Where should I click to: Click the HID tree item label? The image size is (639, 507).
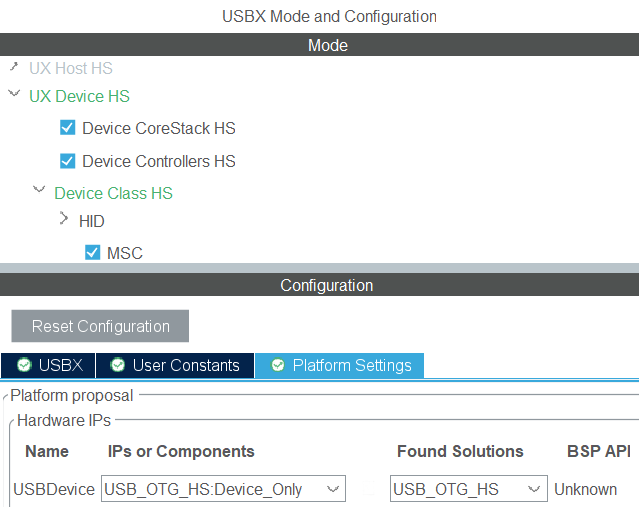(92, 221)
